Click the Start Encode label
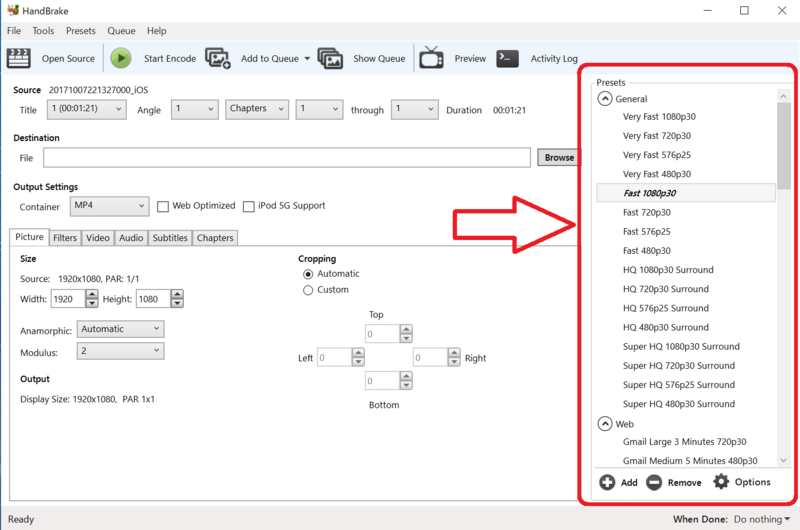This screenshot has width=800, height=530. [170, 59]
